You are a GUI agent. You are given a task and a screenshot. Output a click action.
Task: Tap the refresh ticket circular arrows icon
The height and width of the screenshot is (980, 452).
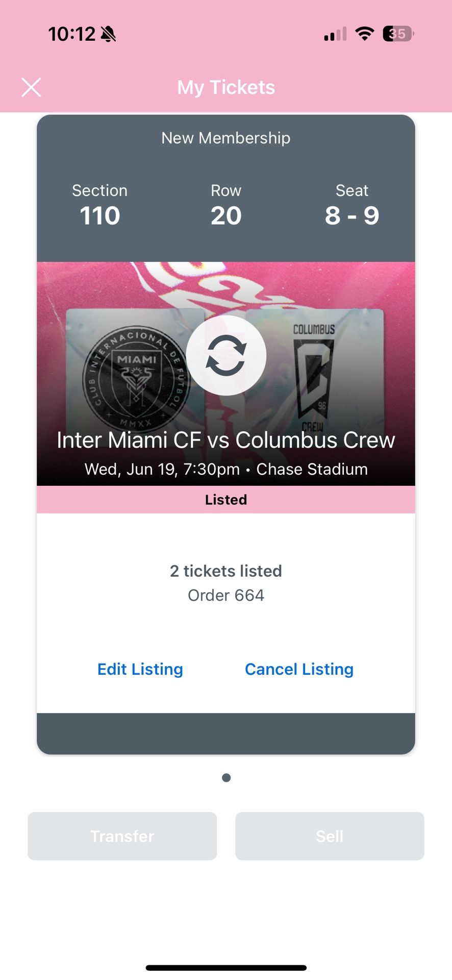(x=226, y=355)
